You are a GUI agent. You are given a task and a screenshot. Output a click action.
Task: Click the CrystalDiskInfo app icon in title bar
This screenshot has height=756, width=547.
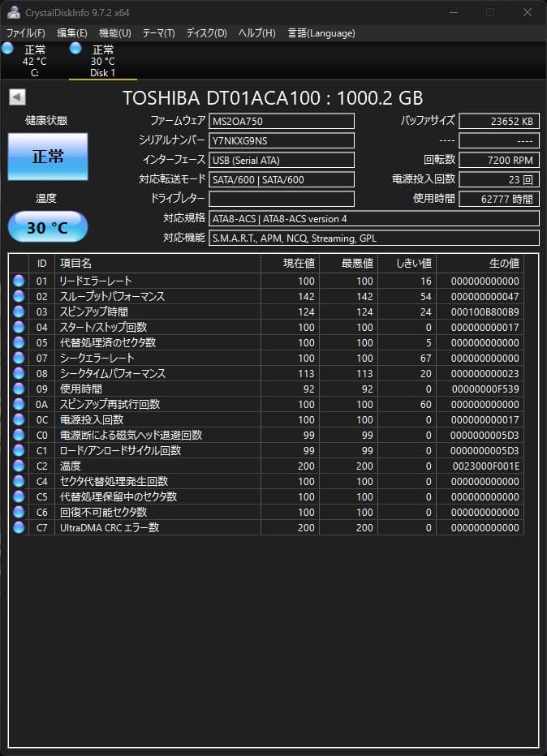(x=14, y=12)
